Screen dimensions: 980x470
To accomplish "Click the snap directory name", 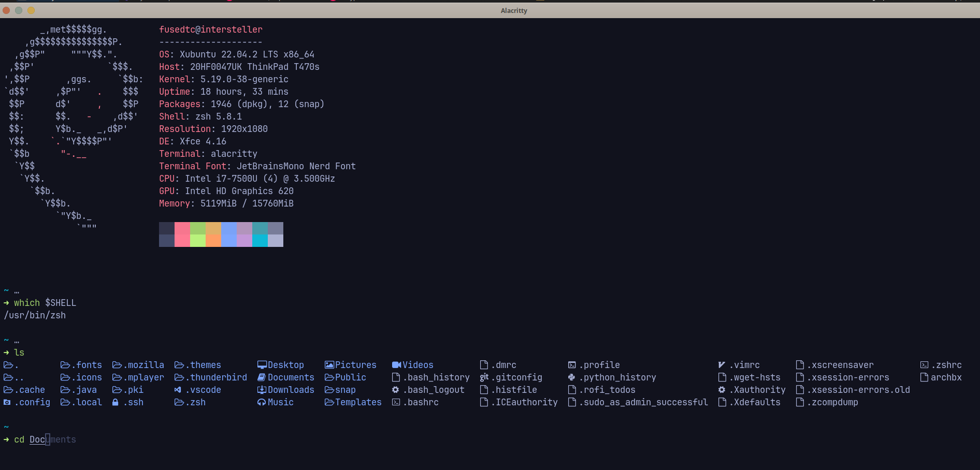I will [345, 390].
